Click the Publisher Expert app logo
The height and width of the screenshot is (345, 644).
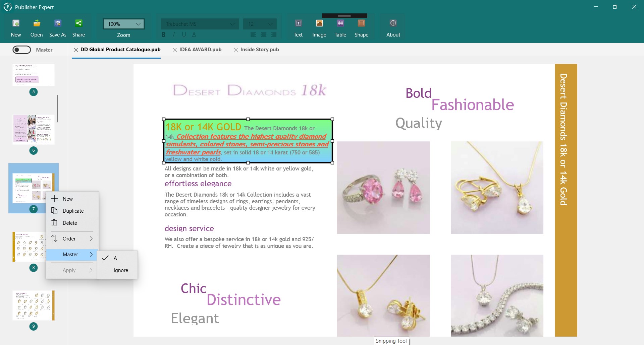pos(7,7)
